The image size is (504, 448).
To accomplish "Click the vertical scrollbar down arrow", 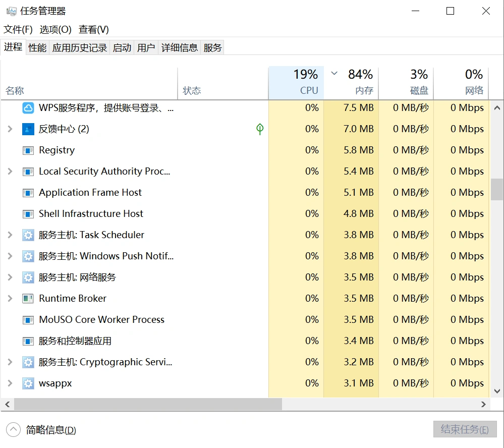I will [x=497, y=391].
